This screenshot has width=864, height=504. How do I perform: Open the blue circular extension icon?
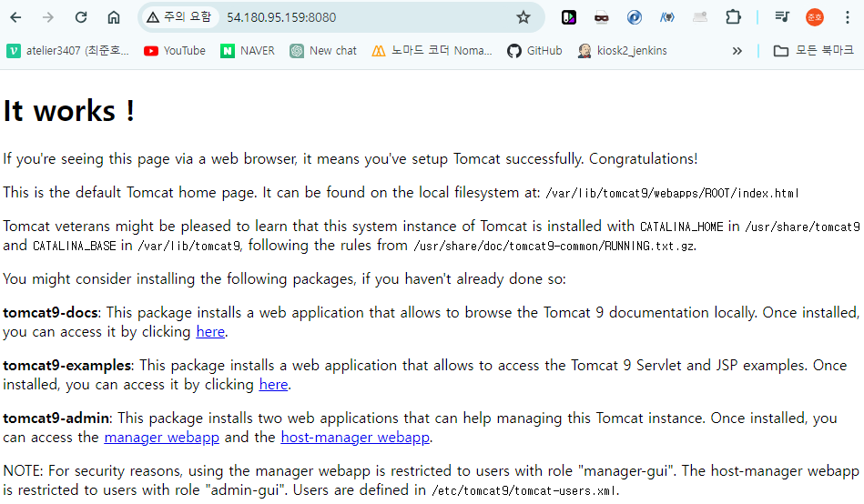pos(635,17)
